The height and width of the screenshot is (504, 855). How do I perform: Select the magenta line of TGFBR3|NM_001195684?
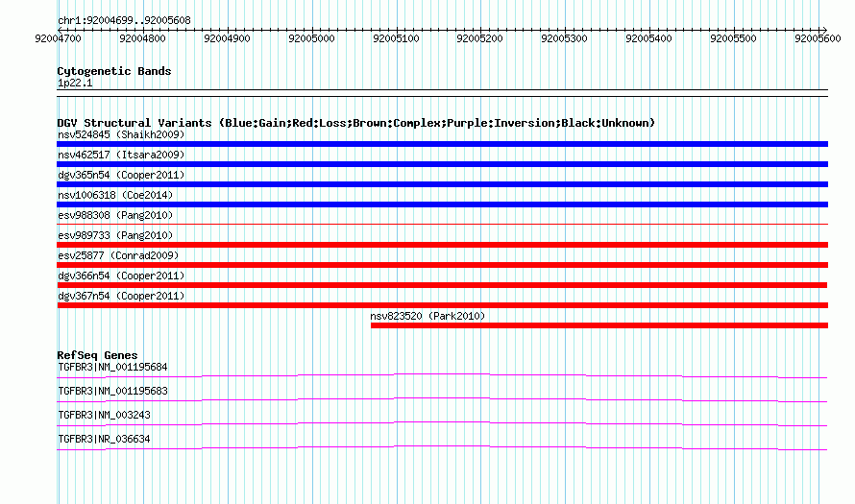(x=442, y=375)
